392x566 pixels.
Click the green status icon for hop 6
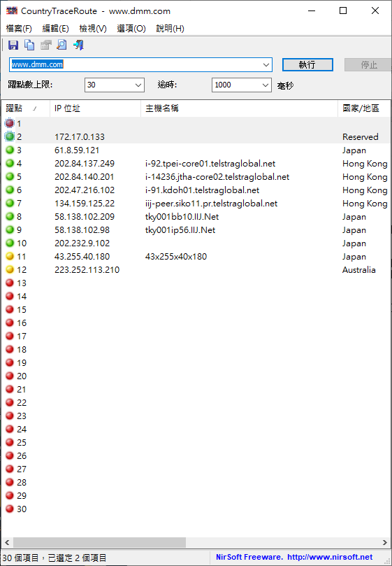(10, 190)
